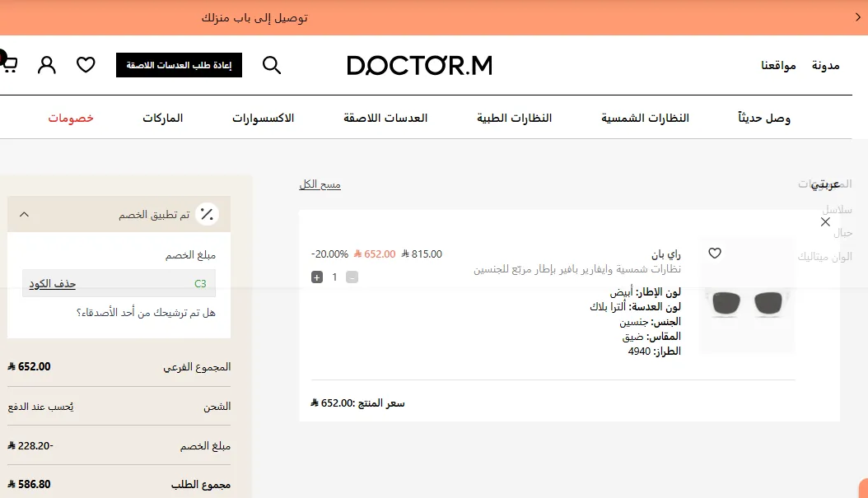Click the search magnifier icon
Screen dimensions: 868x498
tap(271, 65)
